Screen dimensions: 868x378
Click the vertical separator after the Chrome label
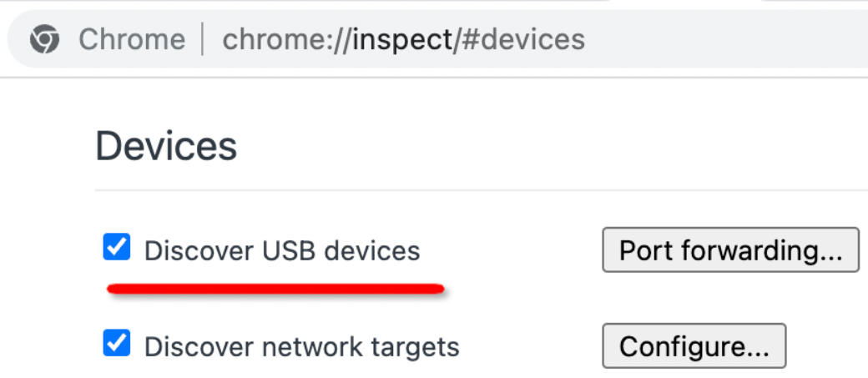(x=203, y=38)
